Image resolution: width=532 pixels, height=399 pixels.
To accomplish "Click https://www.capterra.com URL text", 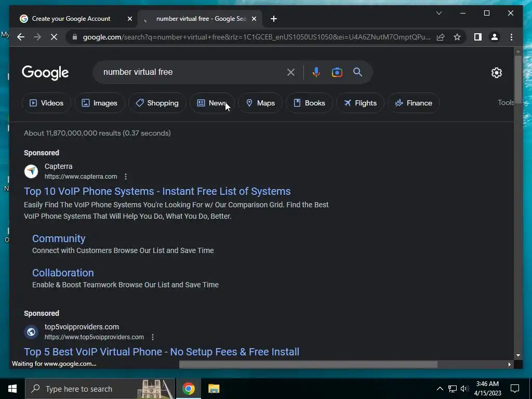I will pyautogui.click(x=81, y=177).
